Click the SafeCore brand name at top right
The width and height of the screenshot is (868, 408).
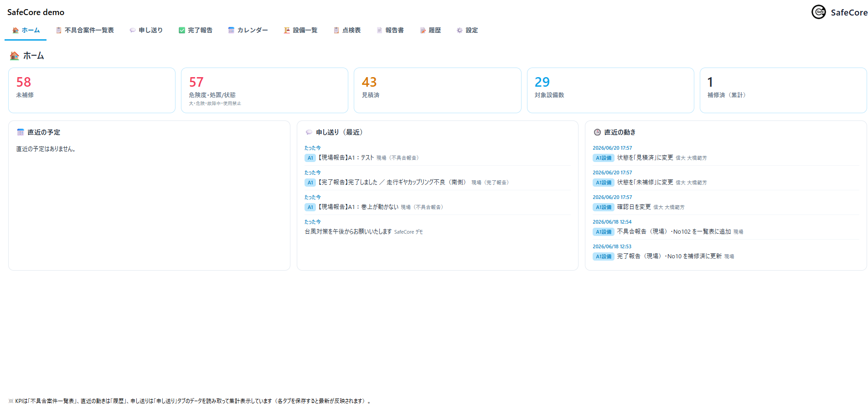click(849, 12)
